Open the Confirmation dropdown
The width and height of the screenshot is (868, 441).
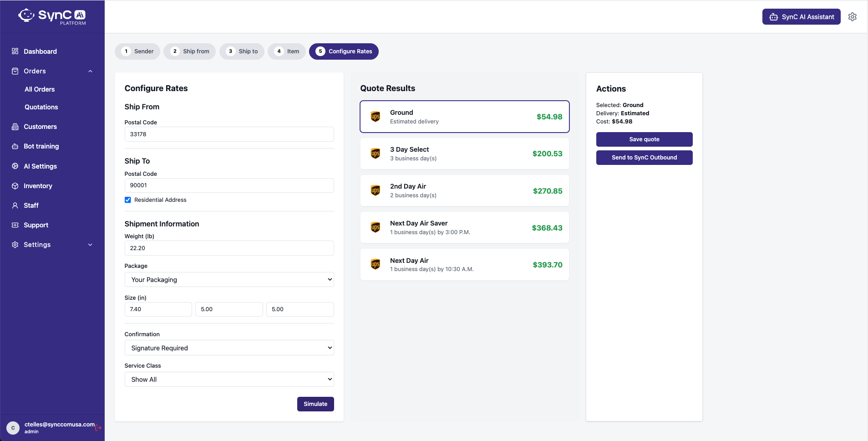[x=229, y=348]
